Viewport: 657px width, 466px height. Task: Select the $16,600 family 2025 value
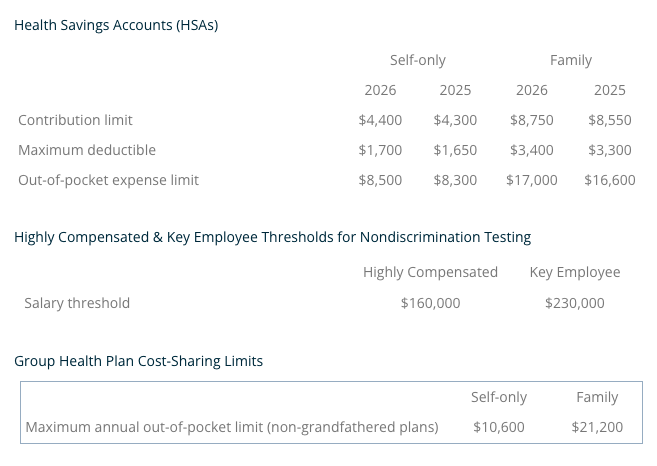[x=610, y=180]
